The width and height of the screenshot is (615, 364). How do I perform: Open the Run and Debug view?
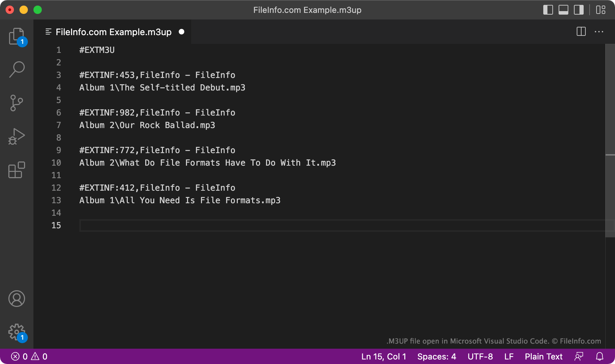click(x=16, y=136)
